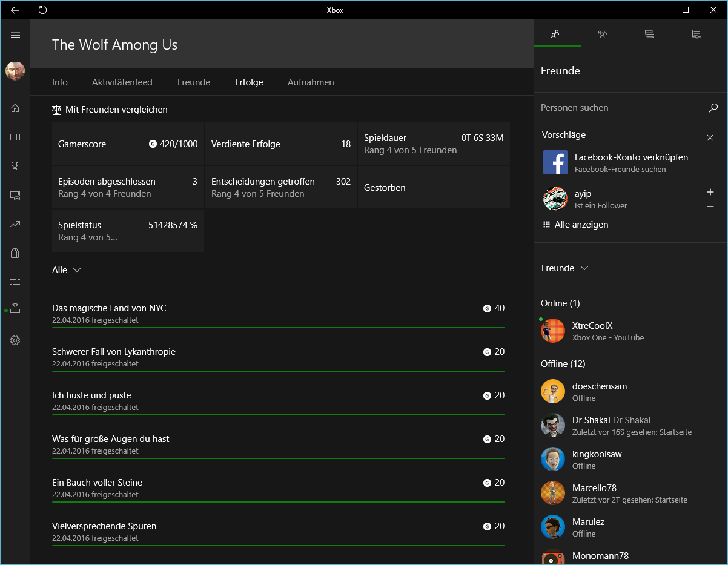Expand the Alle filter dropdown
728x565 pixels.
(67, 270)
